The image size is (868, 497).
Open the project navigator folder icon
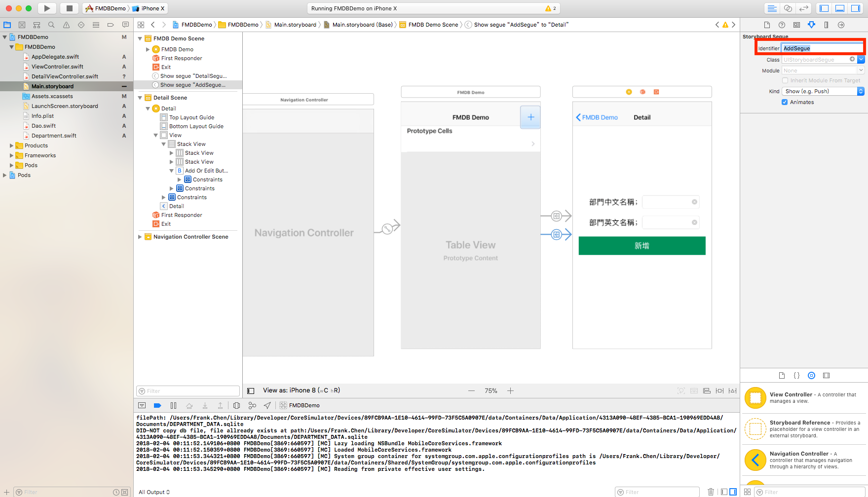tap(7, 25)
